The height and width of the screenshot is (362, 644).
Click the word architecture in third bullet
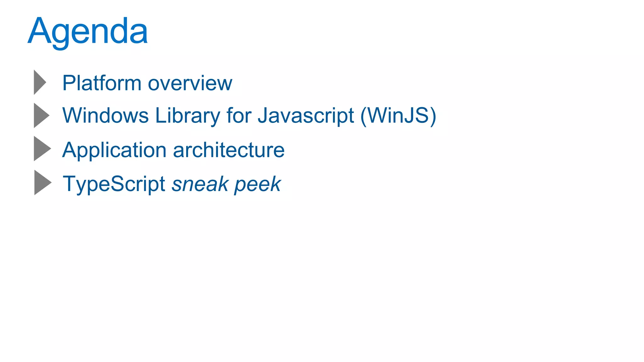[x=229, y=150]
